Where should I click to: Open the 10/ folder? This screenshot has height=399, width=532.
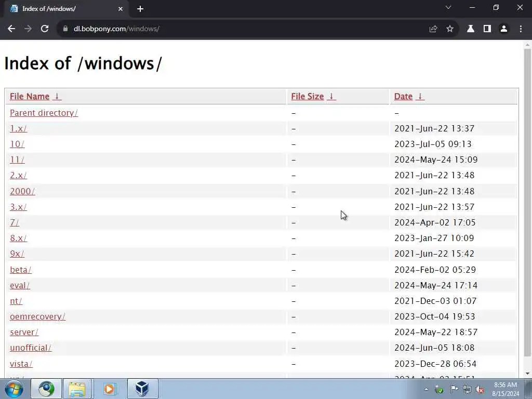tap(17, 144)
